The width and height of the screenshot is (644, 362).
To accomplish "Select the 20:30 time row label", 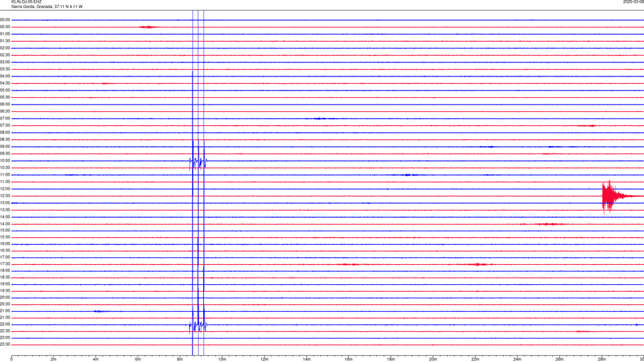I will tap(5, 304).
